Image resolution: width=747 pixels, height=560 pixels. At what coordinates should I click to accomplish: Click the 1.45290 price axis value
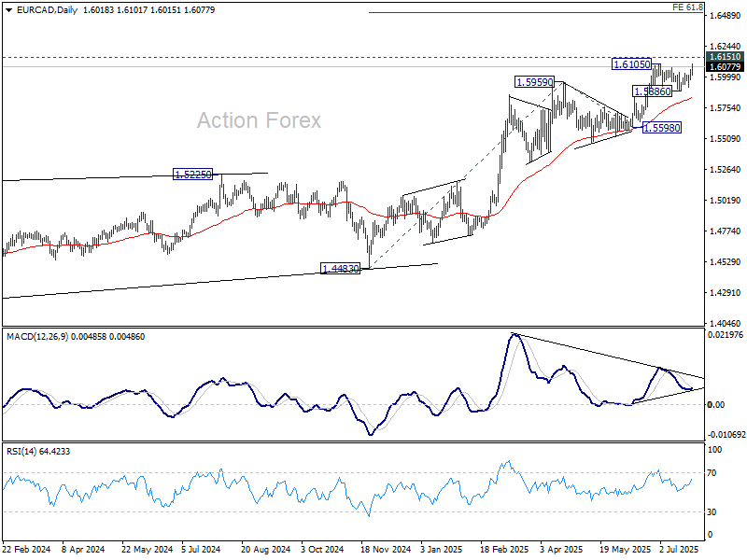(x=726, y=262)
